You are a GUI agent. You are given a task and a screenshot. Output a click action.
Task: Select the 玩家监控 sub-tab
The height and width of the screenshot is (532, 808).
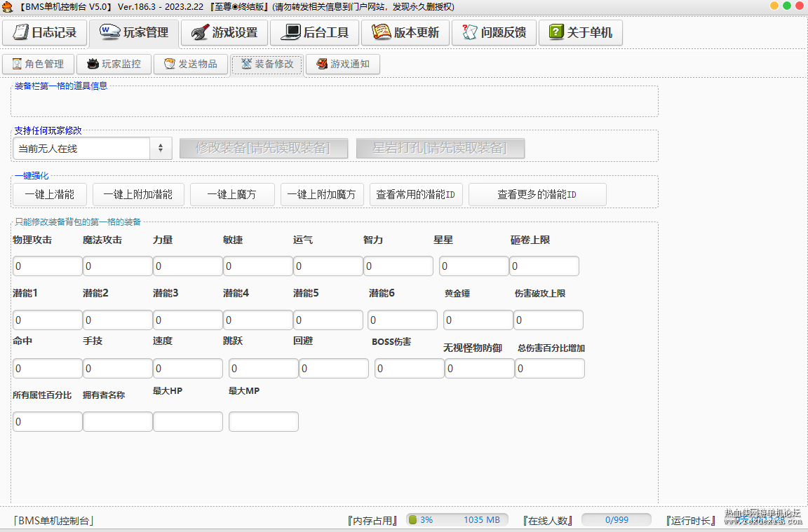114,64
